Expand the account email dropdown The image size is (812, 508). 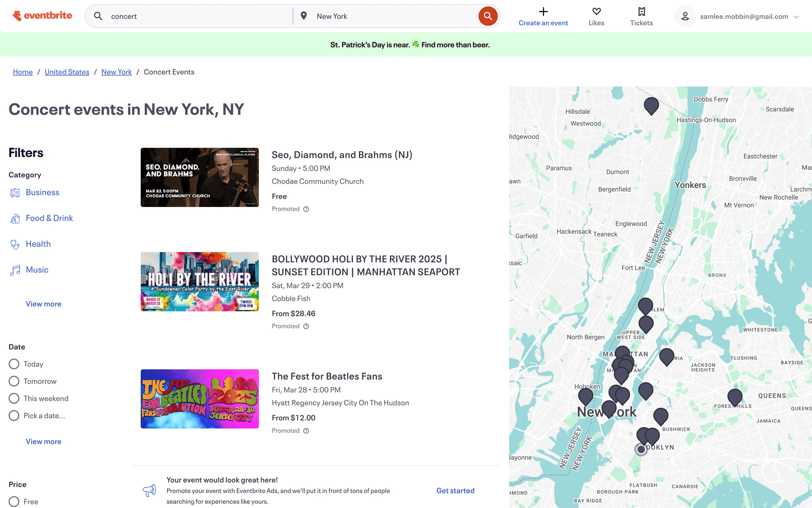point(796,17)
